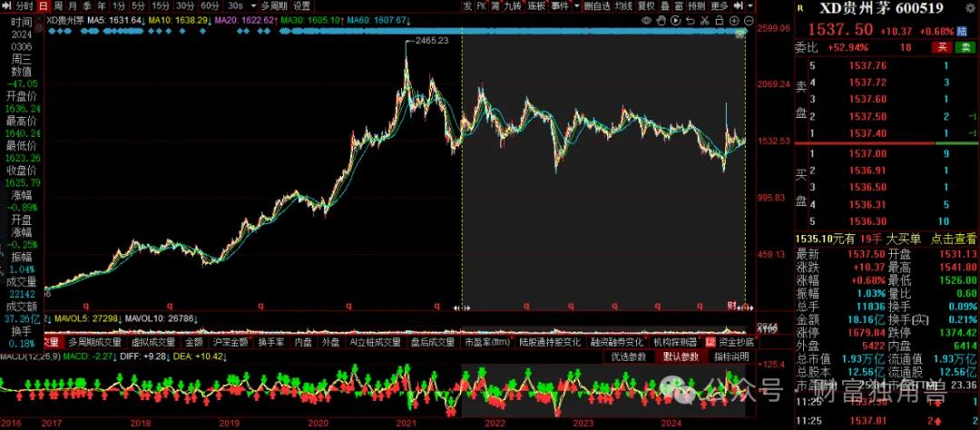Screen dimensions: 980x430
Task: Open the settings gear next to stock code 600519
Action: click(x=969, y=8)
